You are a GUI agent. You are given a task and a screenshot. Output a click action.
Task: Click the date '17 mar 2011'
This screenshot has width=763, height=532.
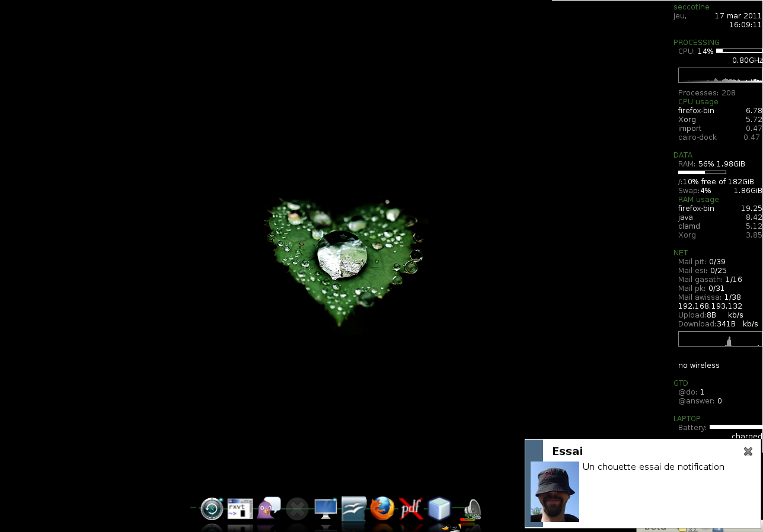(x=738, y=16)
